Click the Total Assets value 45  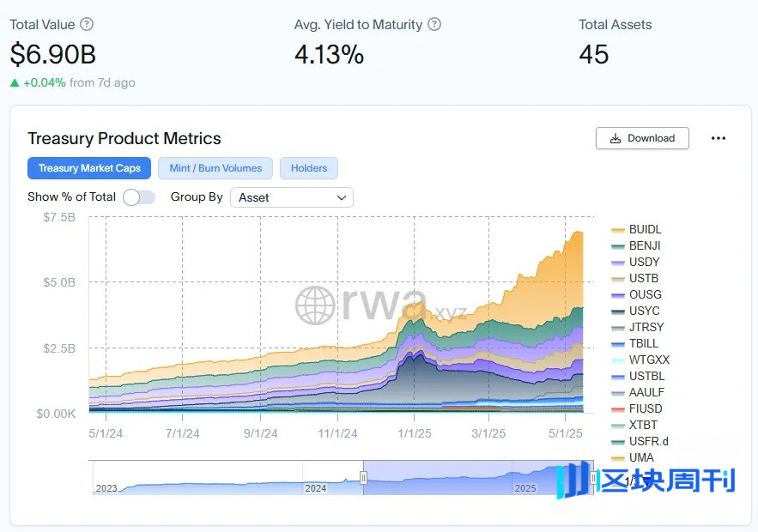point(594,54)
